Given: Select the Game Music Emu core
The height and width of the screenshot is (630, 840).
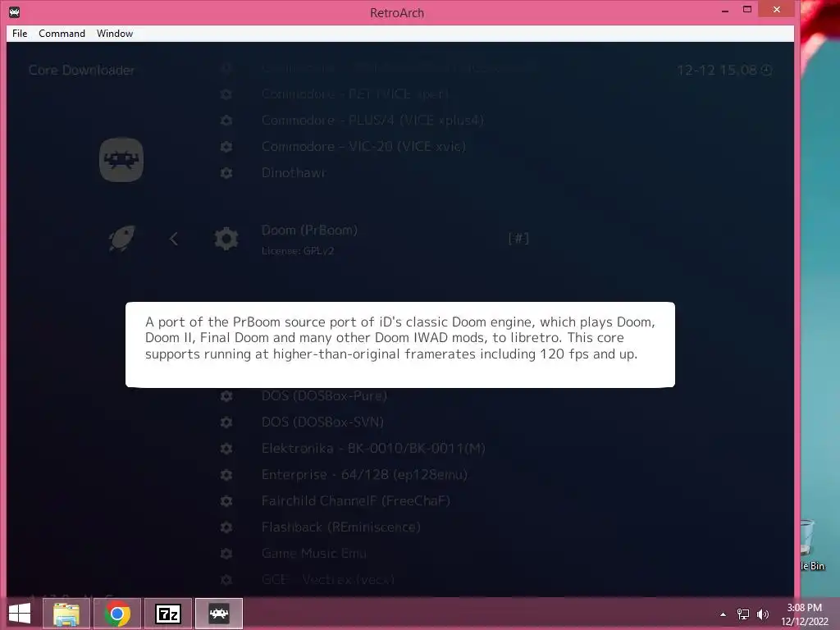Looking at the screenshot, I should [314, 554].
